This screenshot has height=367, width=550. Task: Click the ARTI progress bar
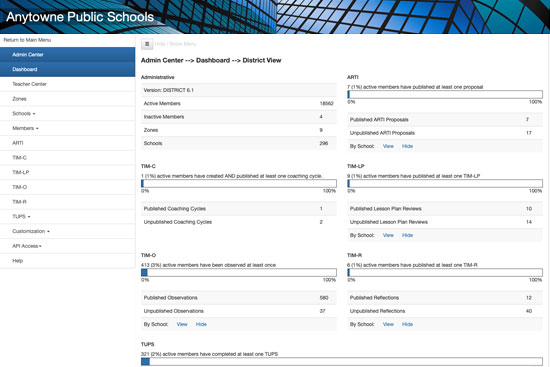(445, 94)
